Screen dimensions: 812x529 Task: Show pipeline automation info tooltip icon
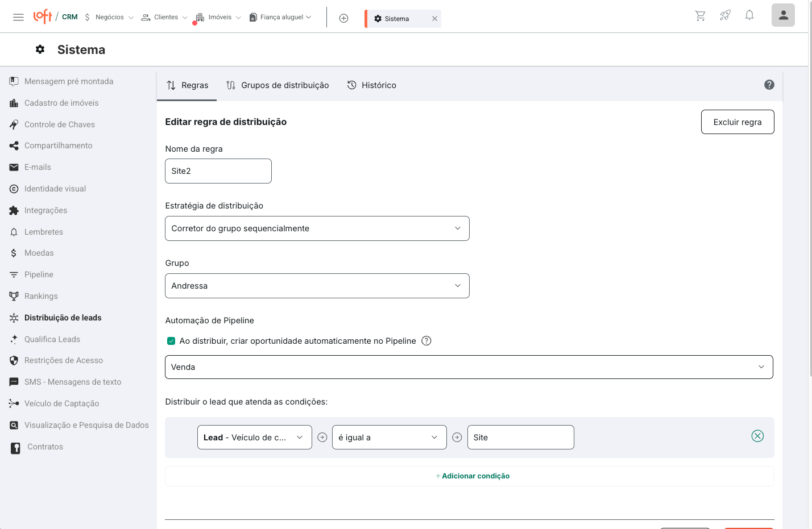coord(426,341)
